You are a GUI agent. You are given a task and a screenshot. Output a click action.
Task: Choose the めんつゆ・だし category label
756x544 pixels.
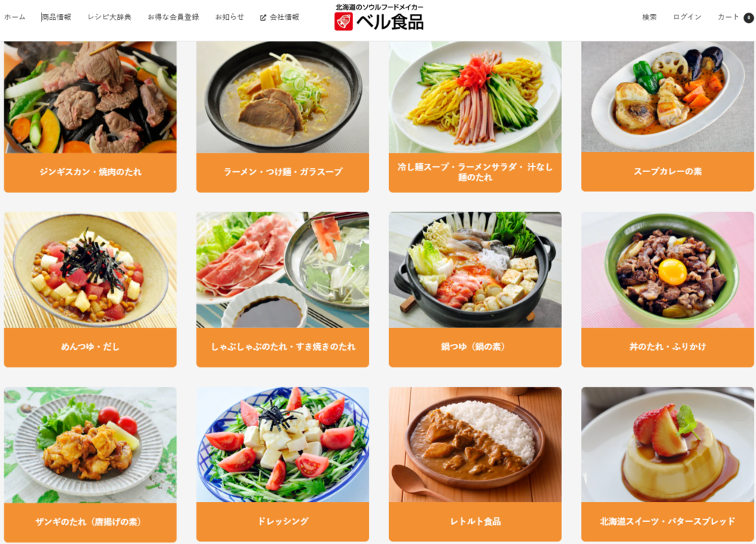[90, 347]
